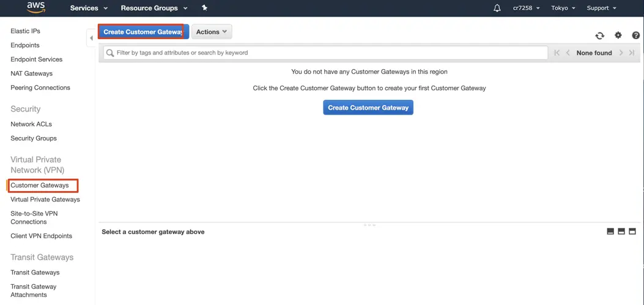Open Network ACLs in sidebar
The image size is (644, 305).
[31, 124]
